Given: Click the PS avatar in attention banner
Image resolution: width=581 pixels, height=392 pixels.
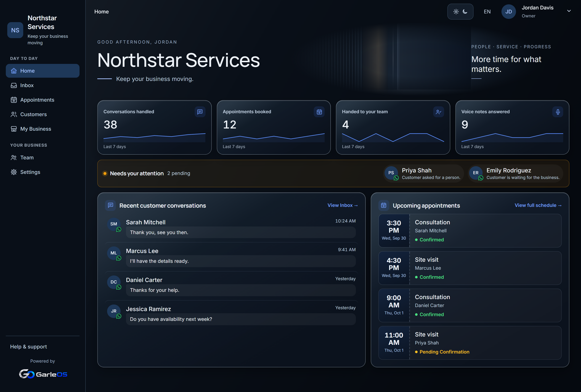Looking at the screenshot, I should click(x=391, y=173).
